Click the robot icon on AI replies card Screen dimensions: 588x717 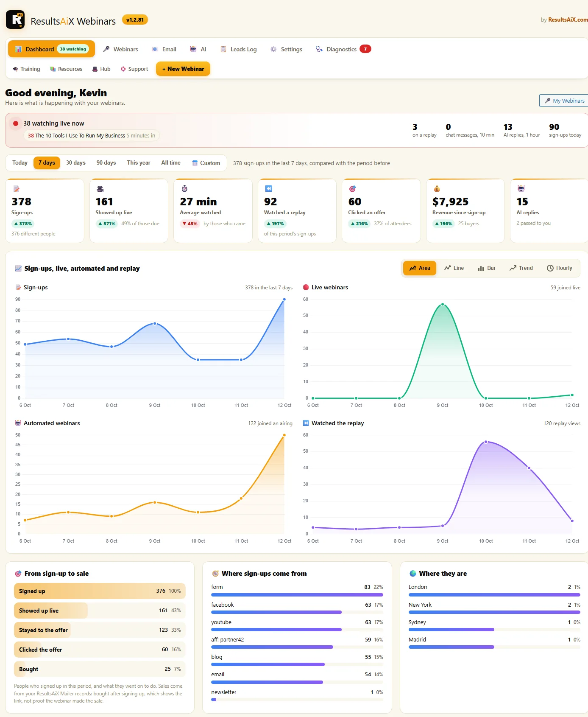(521, 188)
